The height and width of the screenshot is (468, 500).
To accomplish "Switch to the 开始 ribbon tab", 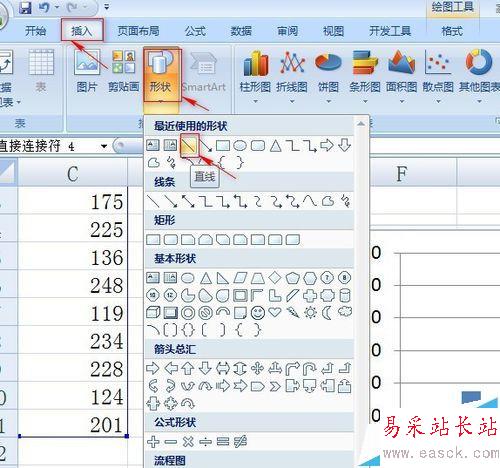I will tap(35, 31).
